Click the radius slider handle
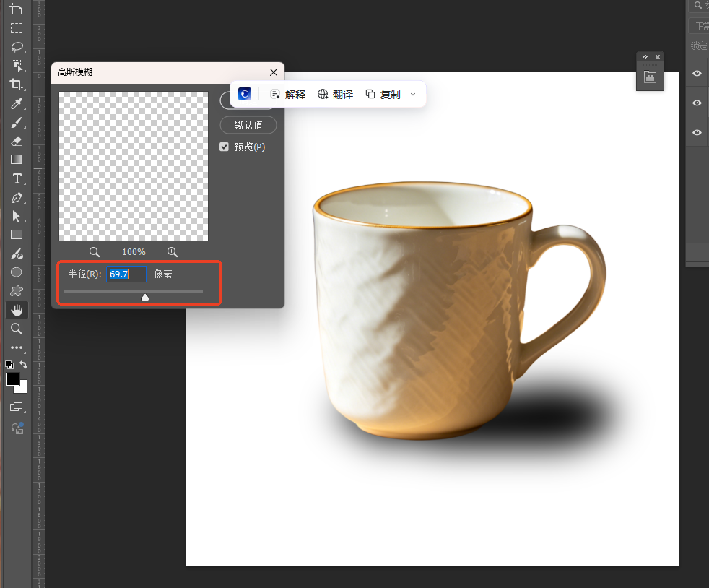 tap(145, 297)
